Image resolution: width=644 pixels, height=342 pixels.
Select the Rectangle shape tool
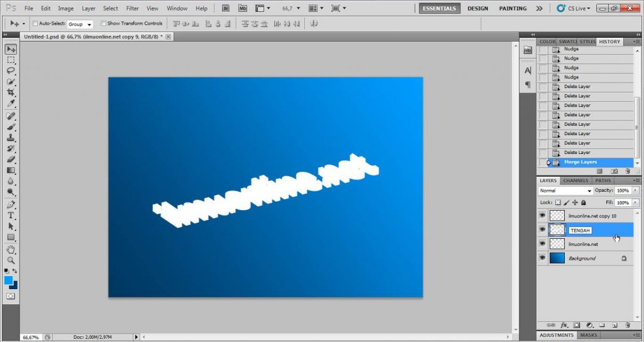11,237
